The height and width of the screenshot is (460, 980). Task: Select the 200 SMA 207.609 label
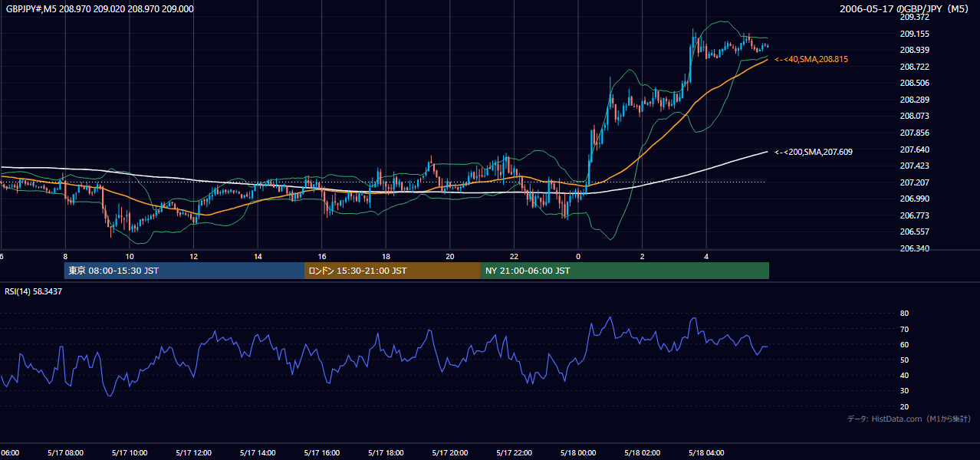814,152
